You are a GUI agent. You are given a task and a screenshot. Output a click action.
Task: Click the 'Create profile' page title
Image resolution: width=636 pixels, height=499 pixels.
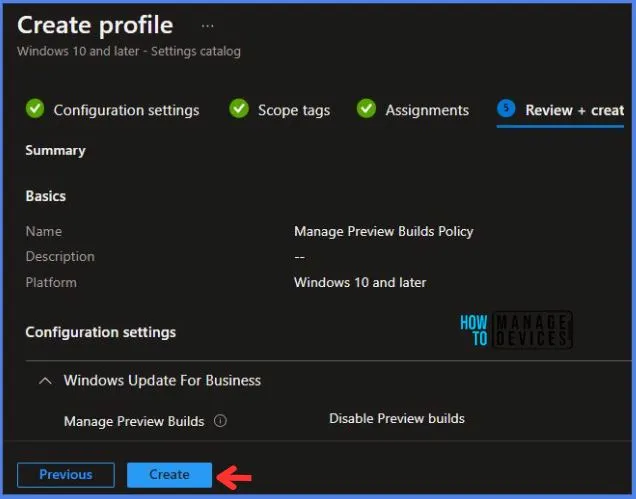(x=95, y=25)
